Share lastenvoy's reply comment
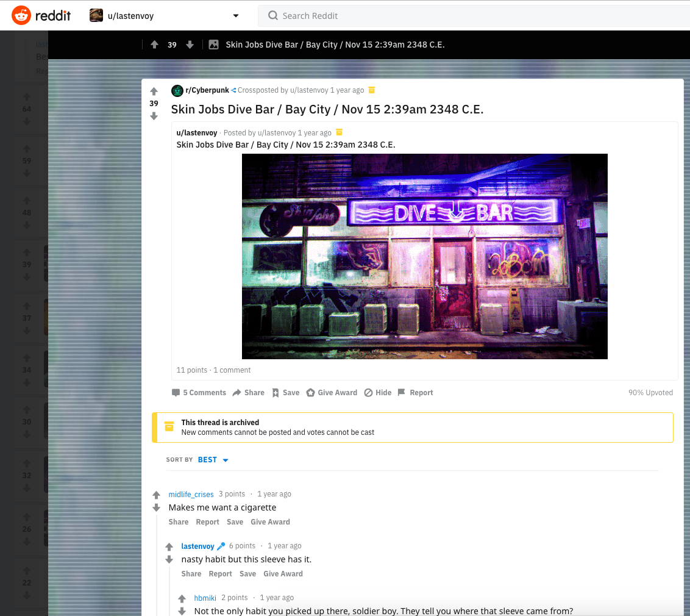 tap(191, 574)
